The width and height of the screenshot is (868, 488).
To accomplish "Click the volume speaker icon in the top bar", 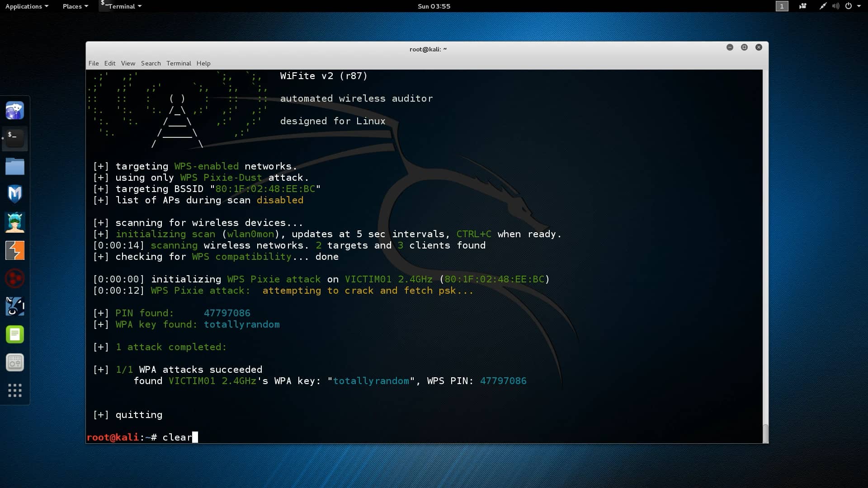I will coord(836,6).
